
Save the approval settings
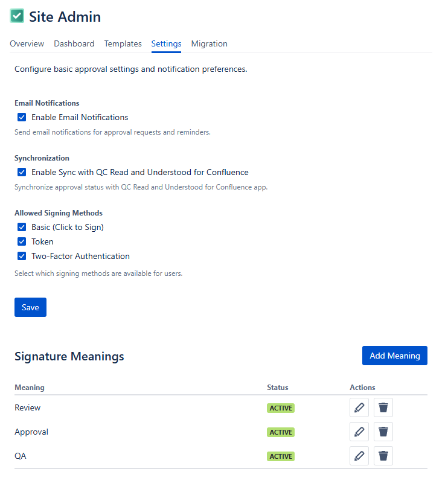click(x=30, y=307)
